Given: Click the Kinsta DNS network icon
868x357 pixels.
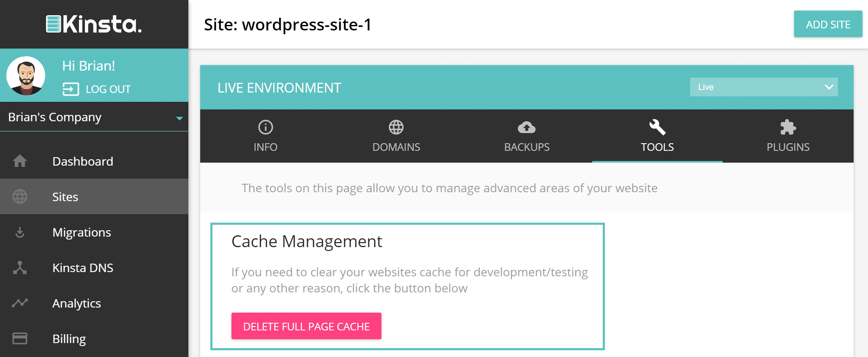Looking at the screenshot, I should tap(20, 267).
